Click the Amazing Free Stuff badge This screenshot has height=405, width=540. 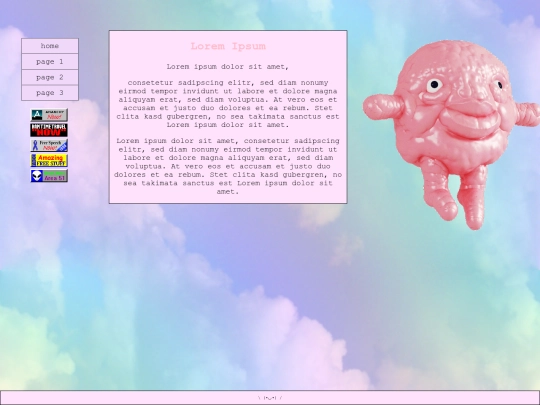pyautogui.click(x=49, y=160)
